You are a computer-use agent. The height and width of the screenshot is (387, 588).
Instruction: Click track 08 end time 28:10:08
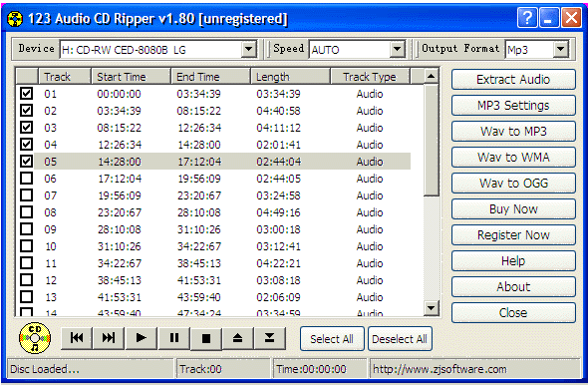(x=199, y=212)
